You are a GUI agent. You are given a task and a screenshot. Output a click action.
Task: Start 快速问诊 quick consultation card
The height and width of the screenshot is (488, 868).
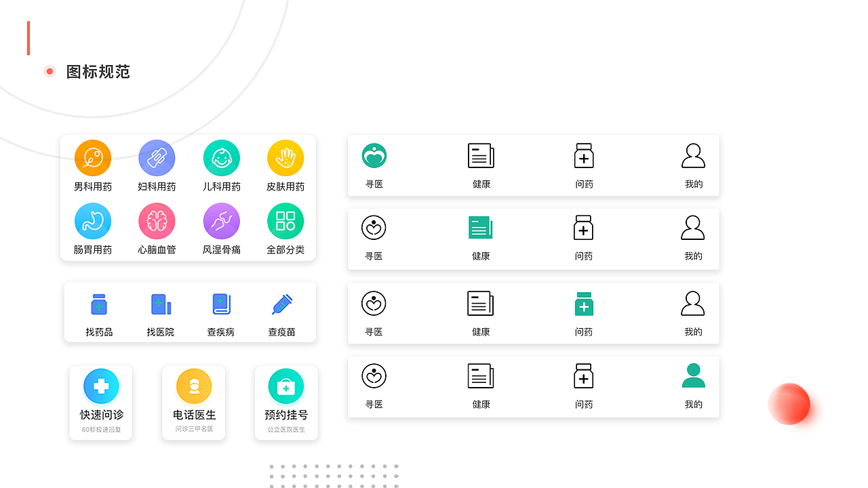click(x=101, y=403)
